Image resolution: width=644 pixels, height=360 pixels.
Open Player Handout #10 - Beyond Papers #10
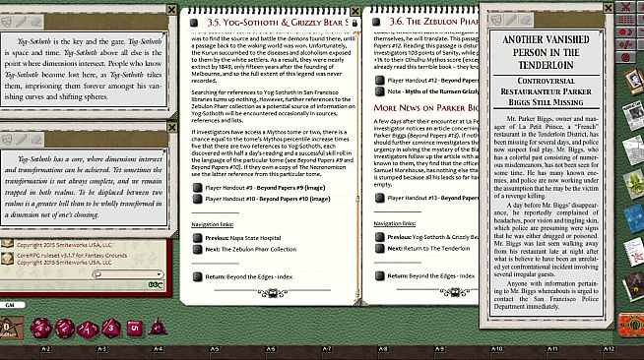coord(268,199)
